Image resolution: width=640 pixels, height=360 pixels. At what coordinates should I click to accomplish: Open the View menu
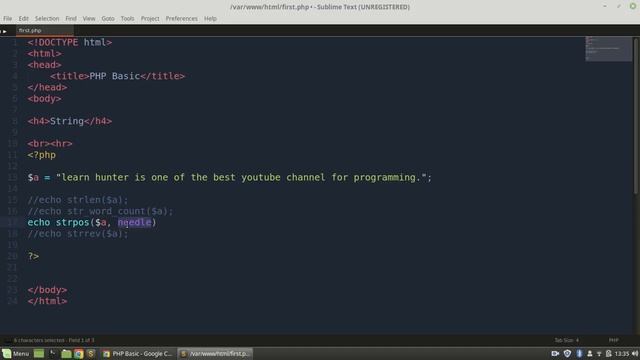point(89,18)
